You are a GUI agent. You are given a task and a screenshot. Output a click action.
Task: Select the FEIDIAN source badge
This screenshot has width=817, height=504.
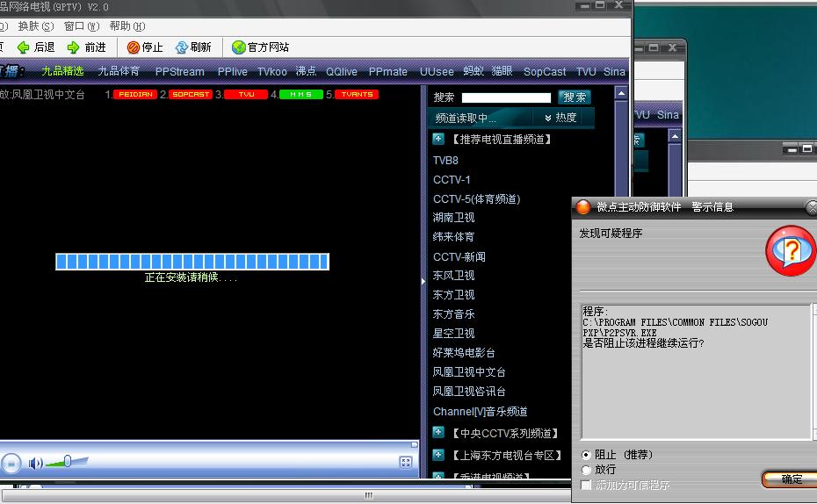135,94
